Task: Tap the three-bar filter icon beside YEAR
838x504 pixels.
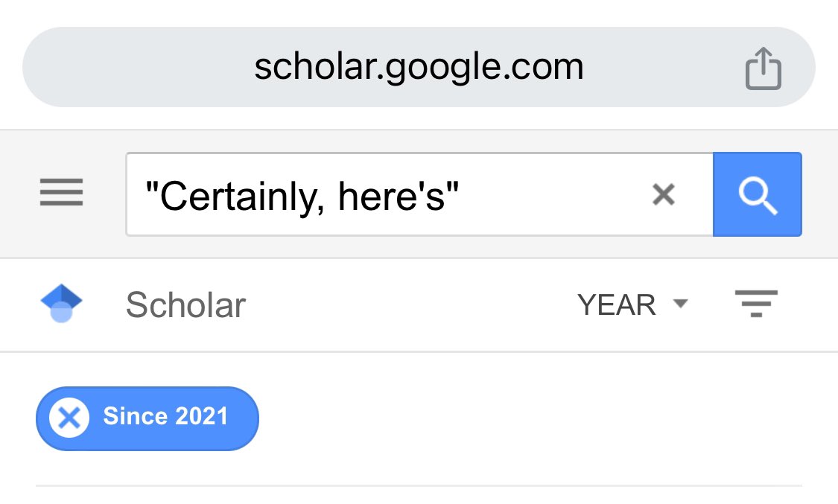Action: click(x=756, y=304)
